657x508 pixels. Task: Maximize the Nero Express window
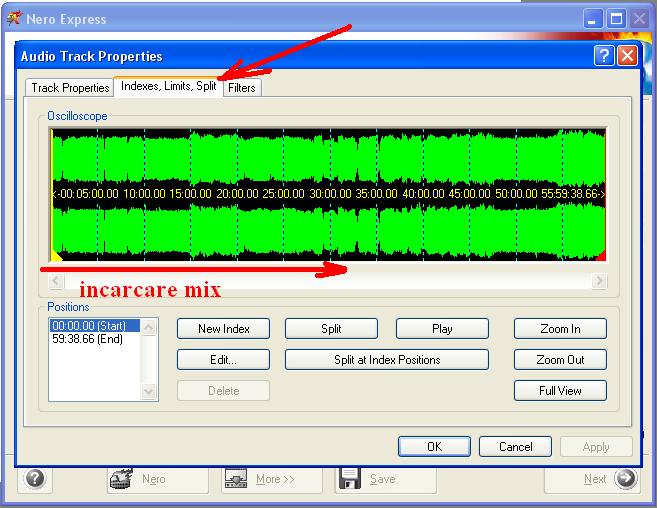(x=616, y=19)
